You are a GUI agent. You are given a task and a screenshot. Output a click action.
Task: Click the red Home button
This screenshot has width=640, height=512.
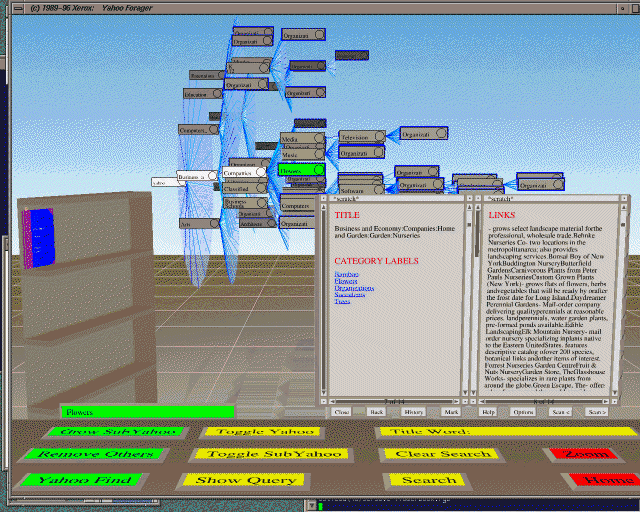coord(603,480)
